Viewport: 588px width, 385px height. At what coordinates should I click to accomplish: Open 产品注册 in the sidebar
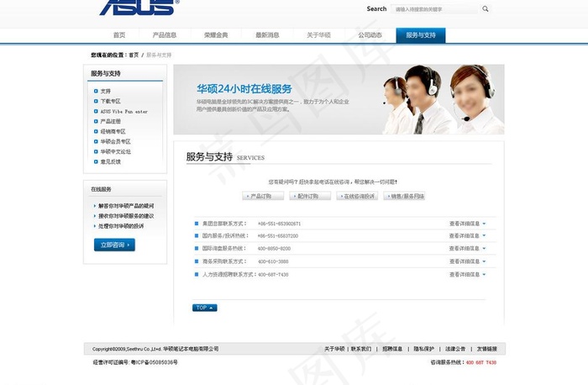pyautogui.click(x=111, y=122)
